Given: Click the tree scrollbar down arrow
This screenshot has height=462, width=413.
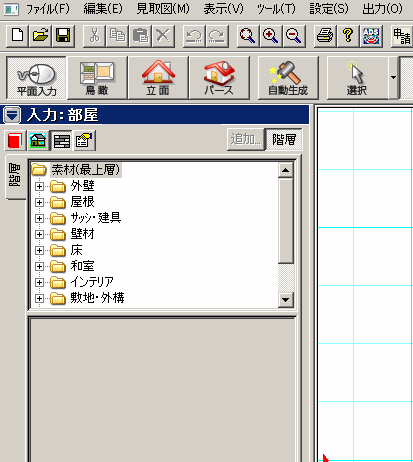Looking at the screenshot, I should (285, 299).
